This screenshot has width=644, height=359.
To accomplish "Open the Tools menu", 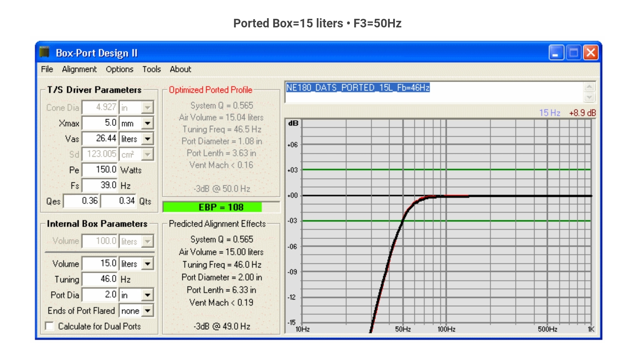I will [152, 69].
